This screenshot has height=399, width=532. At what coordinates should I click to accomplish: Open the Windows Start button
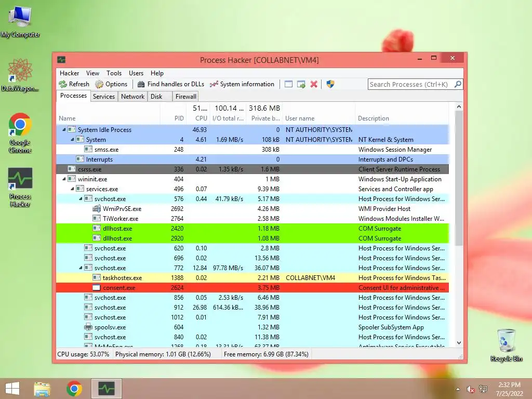(x=12, y=389)
